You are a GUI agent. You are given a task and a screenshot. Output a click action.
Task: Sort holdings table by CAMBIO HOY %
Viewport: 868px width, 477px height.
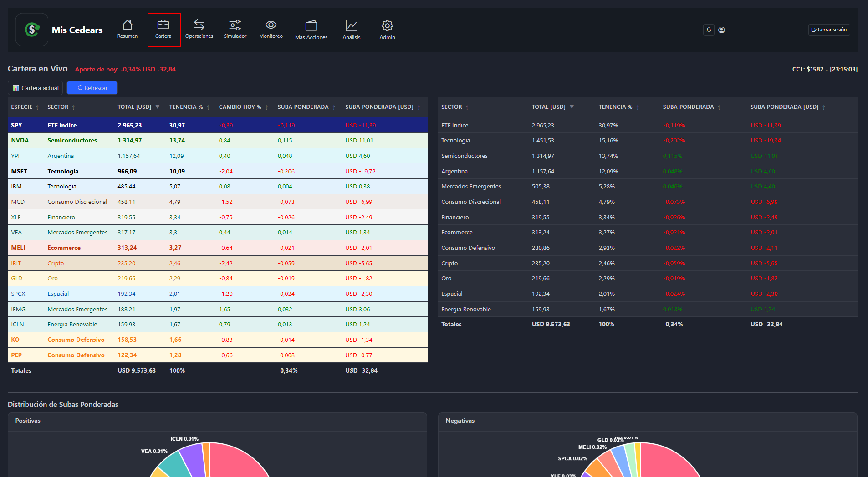[x=243, y=107]
